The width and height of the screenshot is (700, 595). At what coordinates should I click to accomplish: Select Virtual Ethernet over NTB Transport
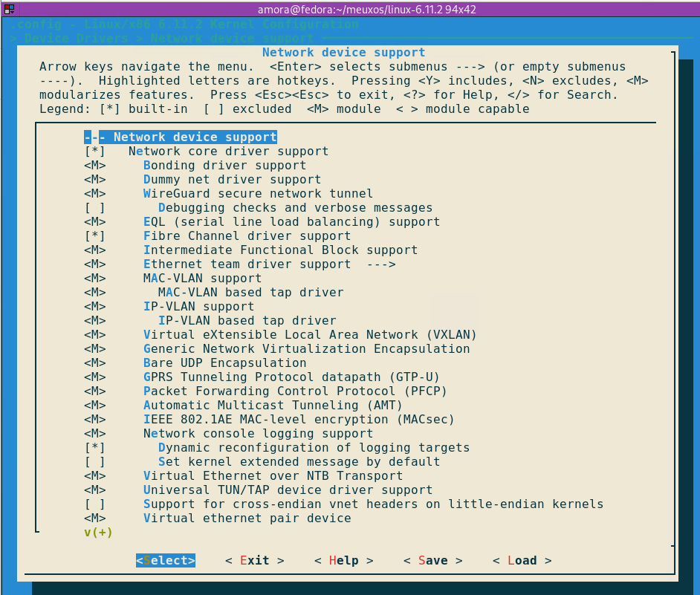click(273, 476)
